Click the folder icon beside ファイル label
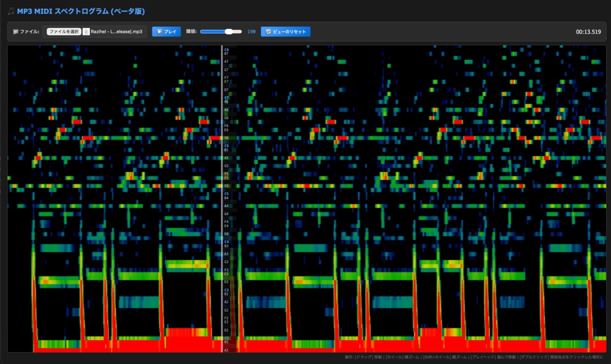611x364 pixels. 16,32
